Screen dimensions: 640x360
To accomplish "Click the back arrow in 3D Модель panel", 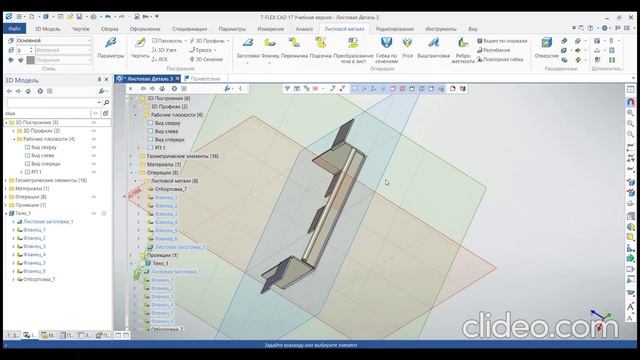I will [x=9, y=91].
